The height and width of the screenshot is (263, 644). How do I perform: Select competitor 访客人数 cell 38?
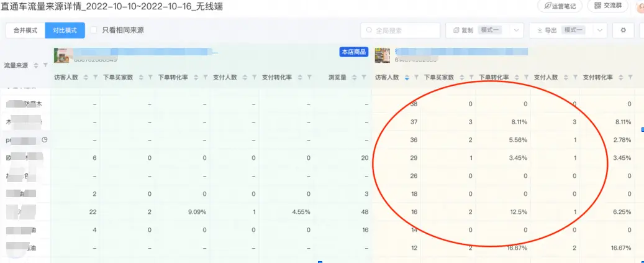pyautogui.click(x=414, y=104)
